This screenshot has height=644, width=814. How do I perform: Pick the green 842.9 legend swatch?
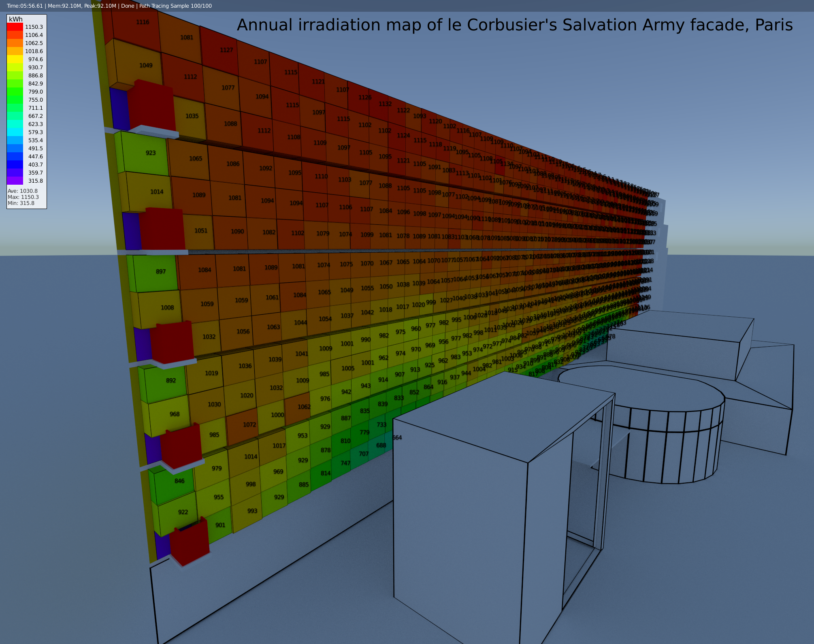click(15, 83)
